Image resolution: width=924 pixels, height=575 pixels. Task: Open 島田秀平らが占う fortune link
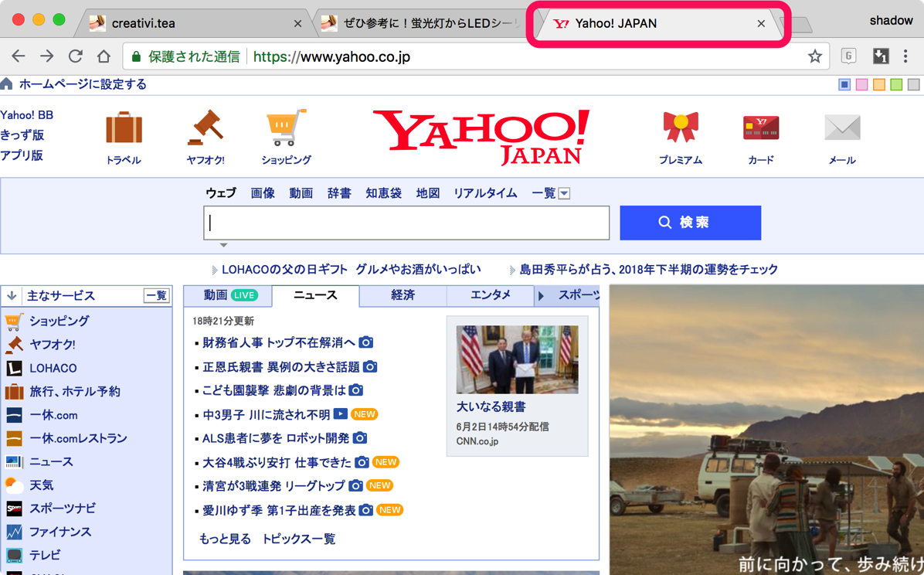click(x=649, y=270)
